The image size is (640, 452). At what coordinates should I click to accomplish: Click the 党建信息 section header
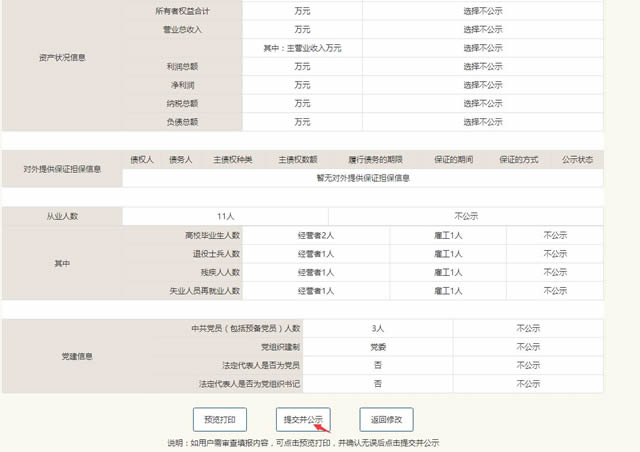pos(77,356)
